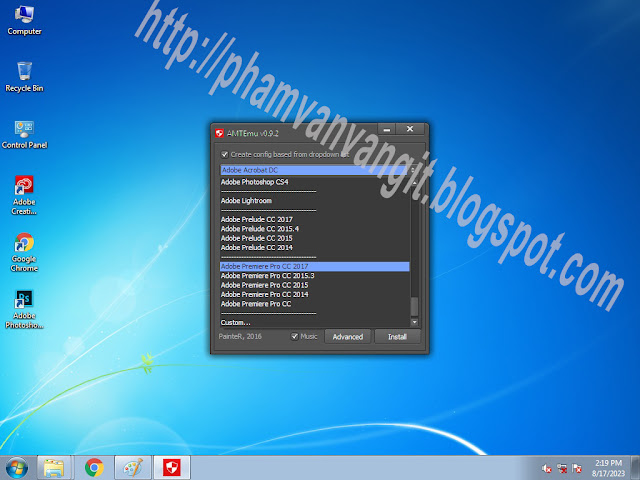Choose Adobe Prelude CC 2015.4

click(315, 229)
